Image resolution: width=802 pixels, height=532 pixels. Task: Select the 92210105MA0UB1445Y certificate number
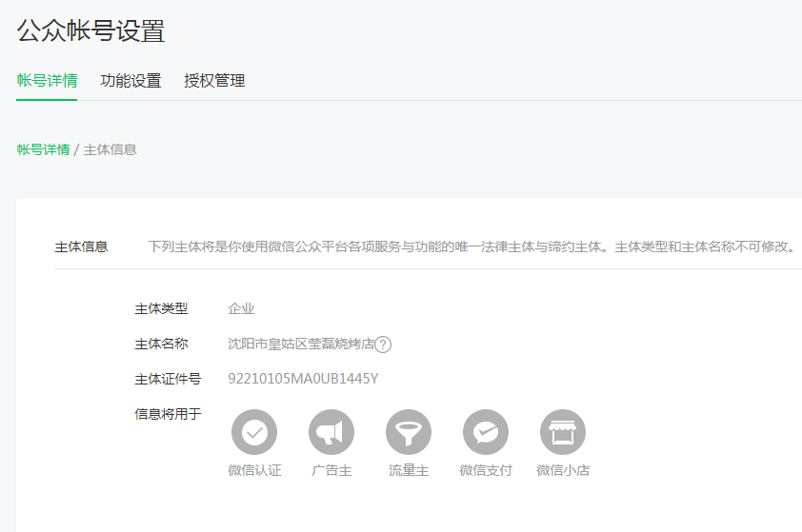(303, 379)
